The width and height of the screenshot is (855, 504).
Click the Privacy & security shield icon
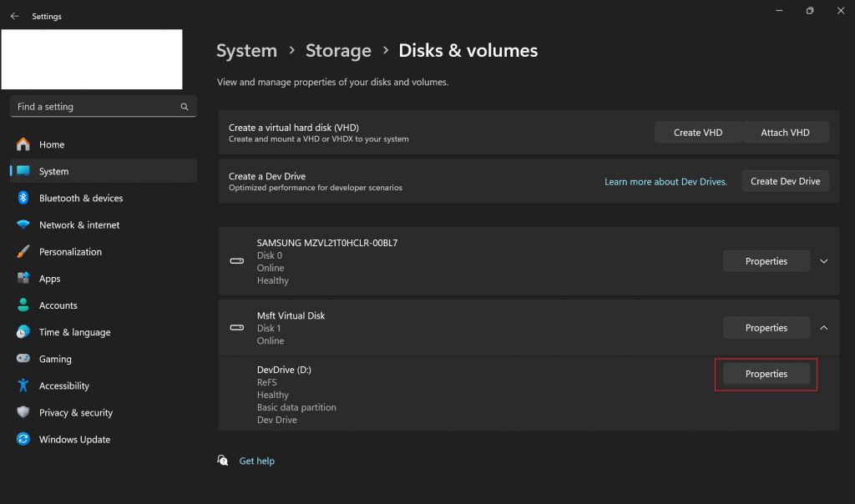pyautogui.click(x=23, y=412)
